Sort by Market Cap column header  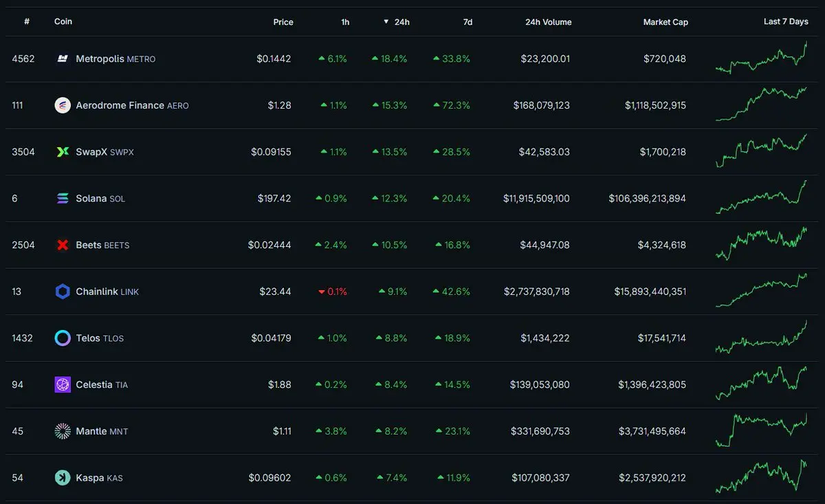(x=665, y=22)
